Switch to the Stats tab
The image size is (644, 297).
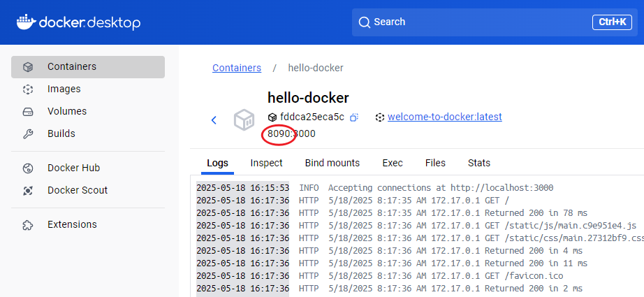479,163
